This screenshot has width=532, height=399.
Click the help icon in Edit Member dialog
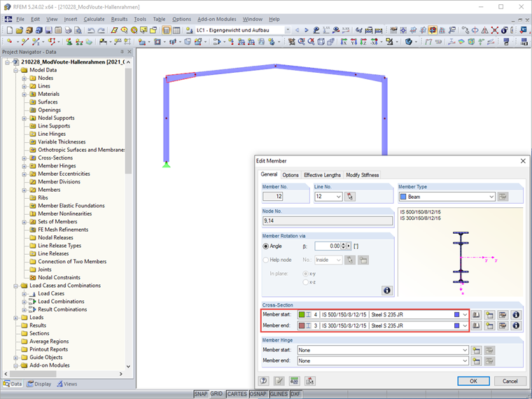click(264, 381)
